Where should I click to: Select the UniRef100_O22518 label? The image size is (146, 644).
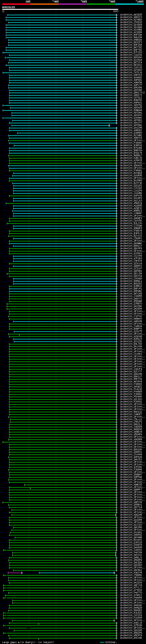click(131, 60)
